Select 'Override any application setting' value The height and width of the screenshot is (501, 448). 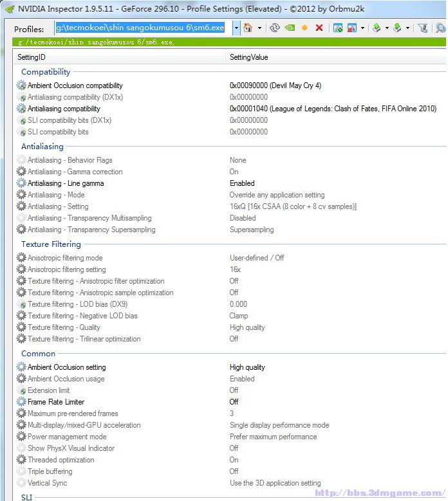click(277, 195)
